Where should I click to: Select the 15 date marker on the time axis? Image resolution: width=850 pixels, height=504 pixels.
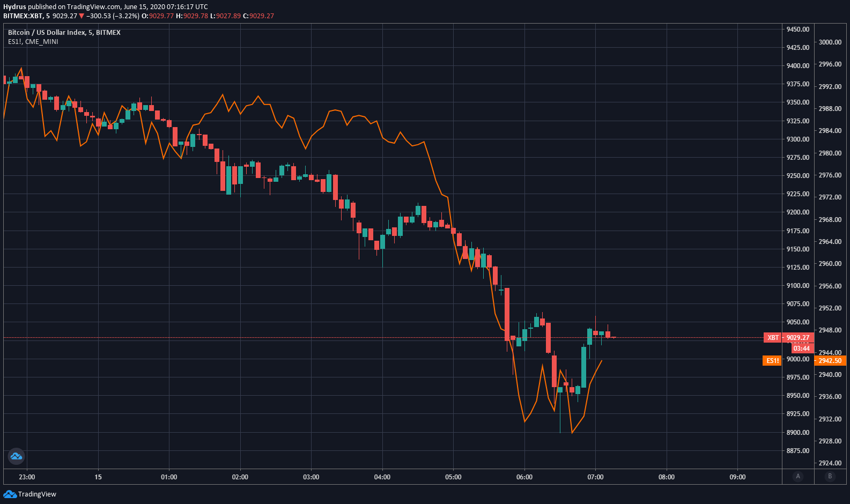(98, 477)
